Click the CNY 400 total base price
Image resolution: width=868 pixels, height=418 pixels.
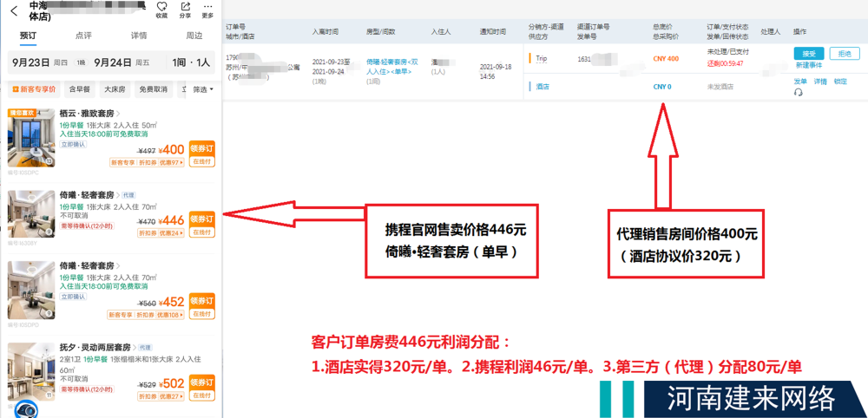click(666, 59)
